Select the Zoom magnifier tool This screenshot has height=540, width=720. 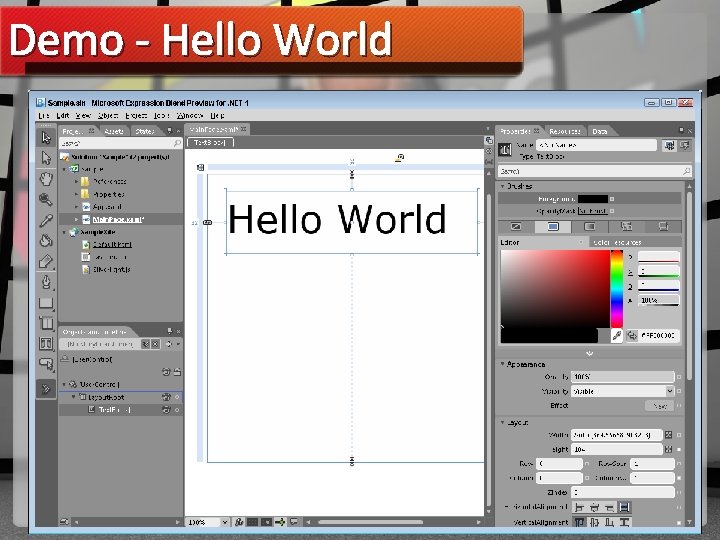coord(46,199)
